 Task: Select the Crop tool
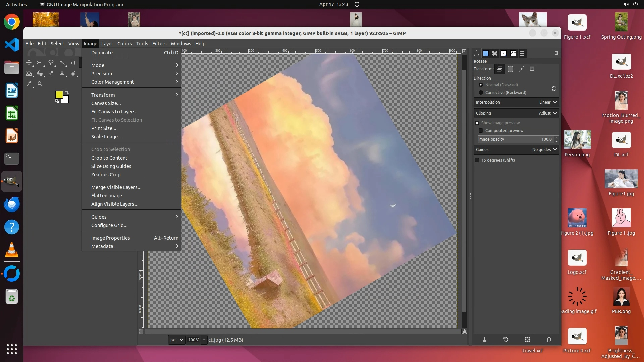click(x=73, y=63)
